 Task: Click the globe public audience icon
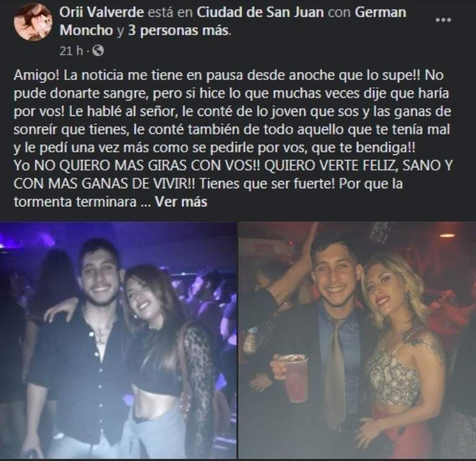tap(98, 51)
